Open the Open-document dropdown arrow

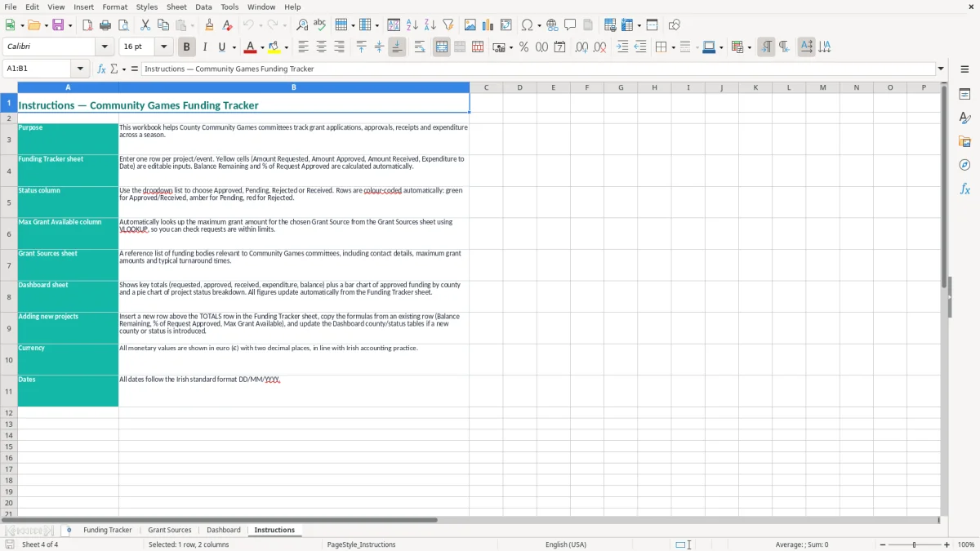pos(46,25)
